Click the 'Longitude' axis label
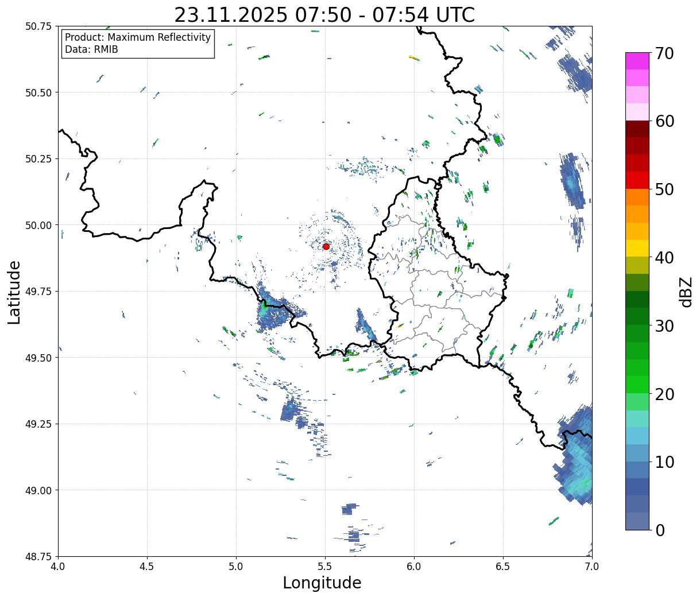700x597 pixels. coord(322,583)
